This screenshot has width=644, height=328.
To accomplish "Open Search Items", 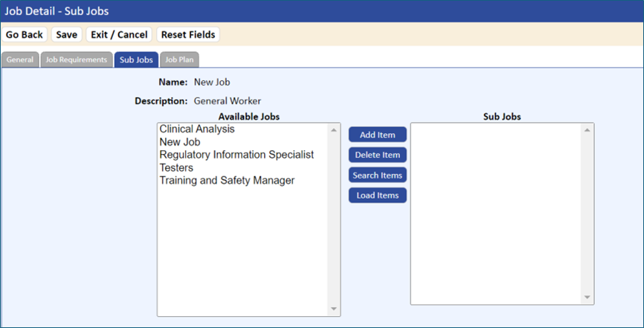I will coord(378,175).
